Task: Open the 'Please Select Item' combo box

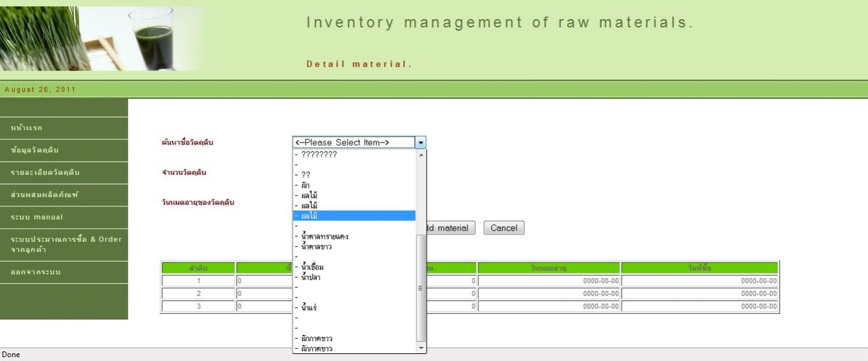Action: point(359,143)
